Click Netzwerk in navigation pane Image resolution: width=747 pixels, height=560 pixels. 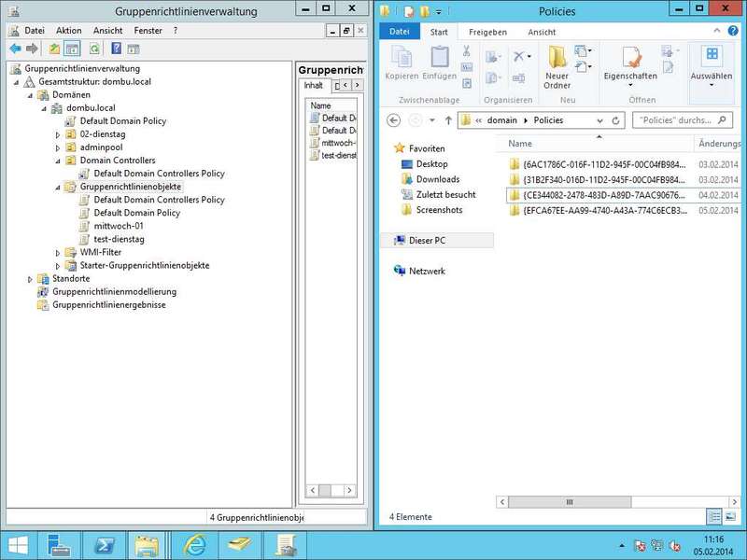[427, 271]
